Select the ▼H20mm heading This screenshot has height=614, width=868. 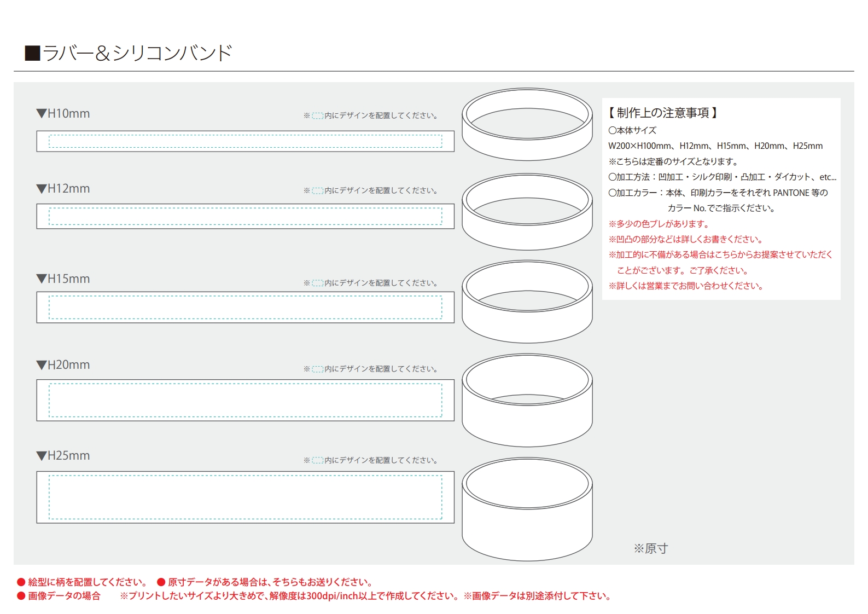[63, 364]
